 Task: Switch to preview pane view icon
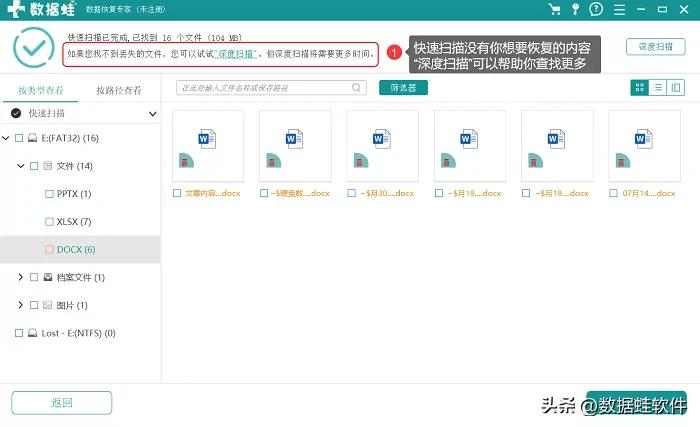tap(676, 88)
